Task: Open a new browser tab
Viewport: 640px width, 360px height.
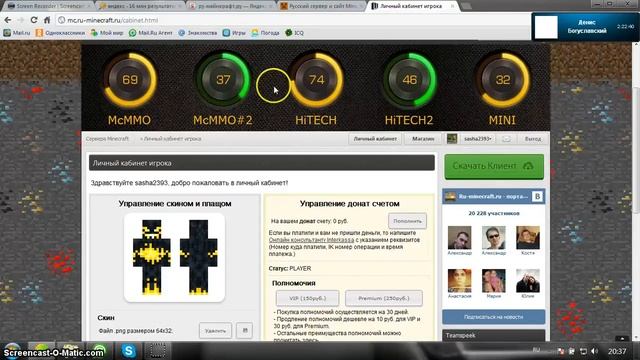Action: click(x=467, y=6)
